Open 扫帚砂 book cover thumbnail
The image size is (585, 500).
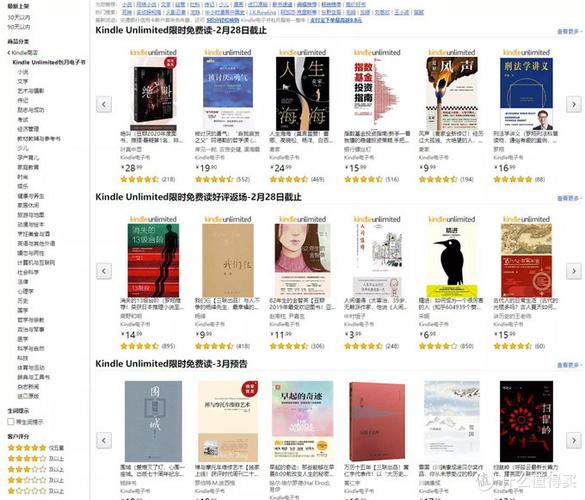click(526, 421)
